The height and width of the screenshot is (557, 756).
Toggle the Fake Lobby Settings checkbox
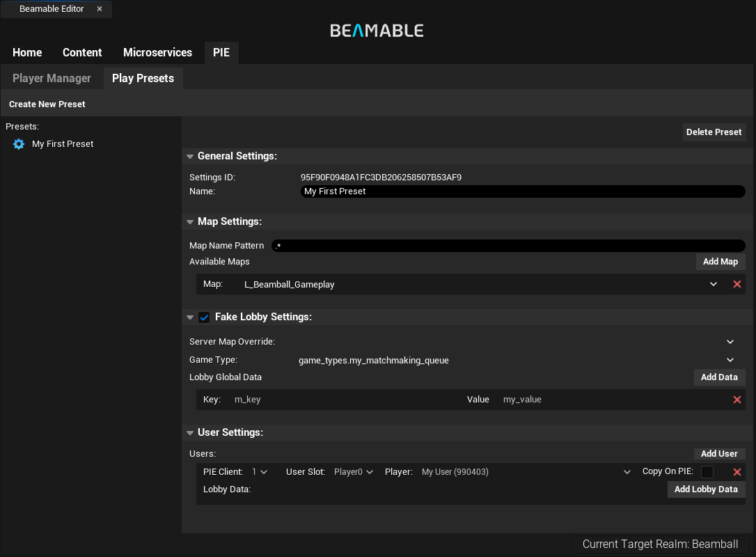point(204,317)
